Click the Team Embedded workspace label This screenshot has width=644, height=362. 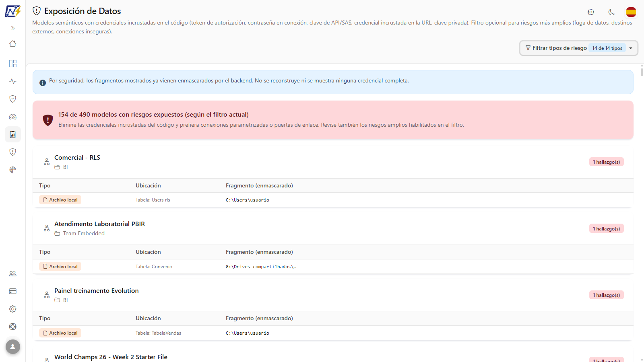coord(84,234)
